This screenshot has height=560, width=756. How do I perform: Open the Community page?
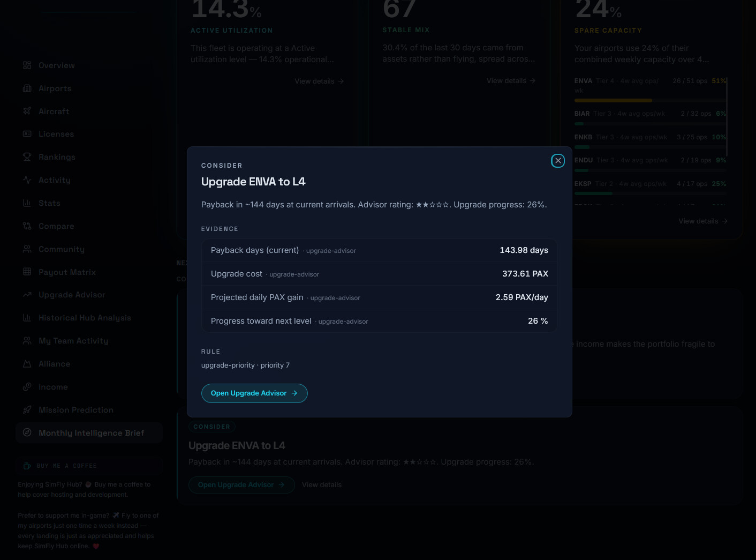(89, 249)
